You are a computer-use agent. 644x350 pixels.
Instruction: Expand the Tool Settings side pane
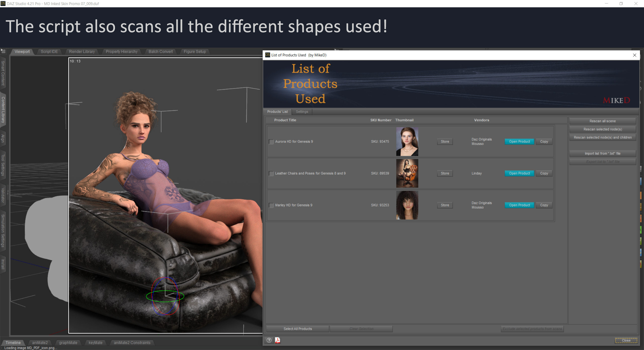coord(3,165)
